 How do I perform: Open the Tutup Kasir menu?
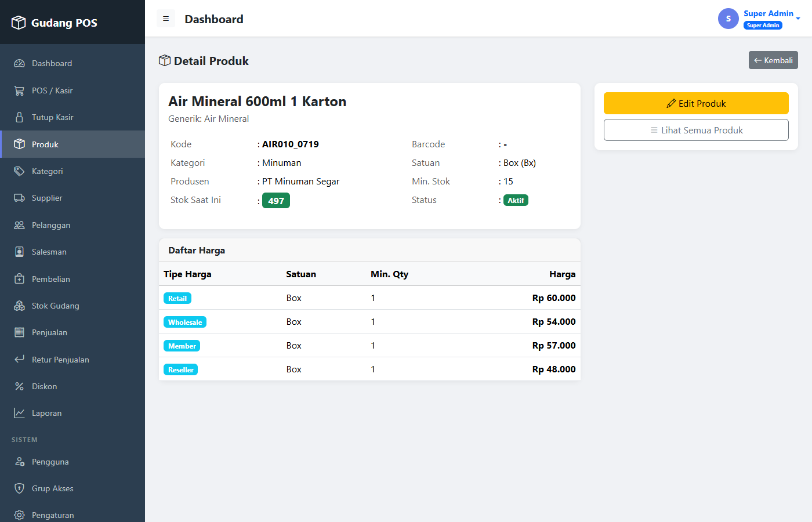72,117
